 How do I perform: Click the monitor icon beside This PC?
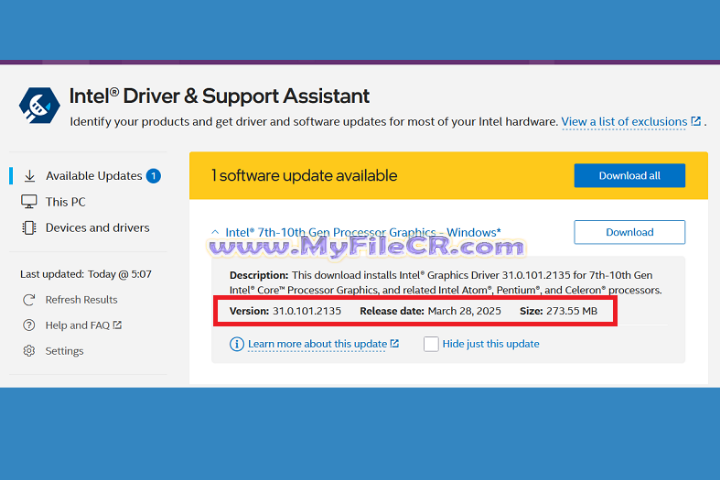(x=29, y=202)
